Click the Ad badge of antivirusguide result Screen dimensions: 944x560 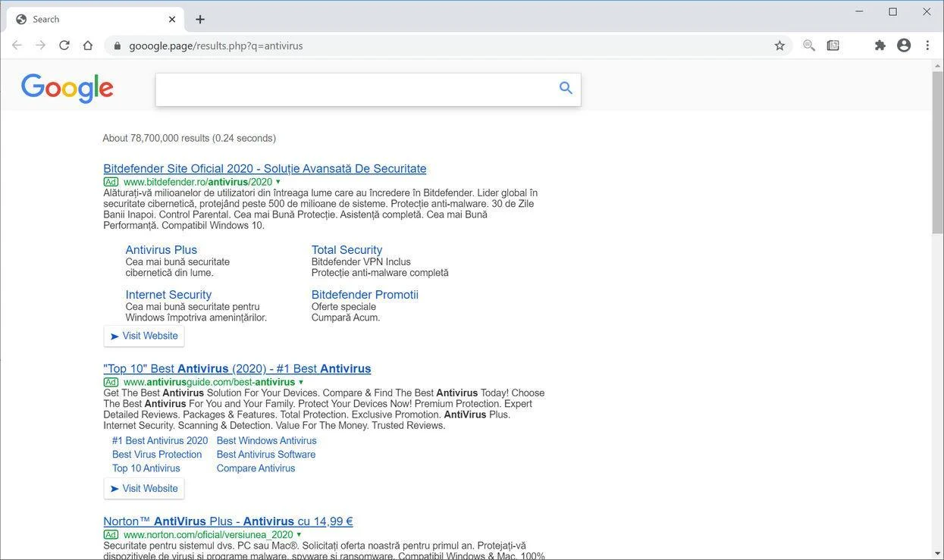tap(111, 382)
